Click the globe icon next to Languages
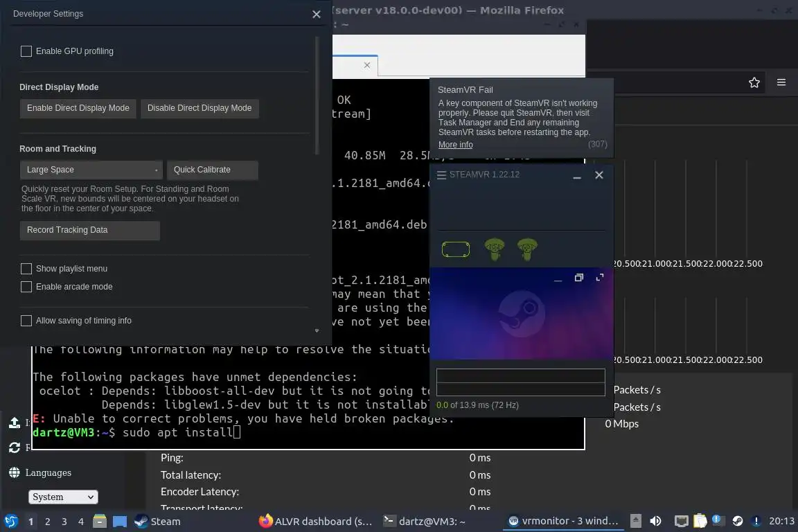The height and width of the screenshot is (532, 798). [x=15, y=472]
